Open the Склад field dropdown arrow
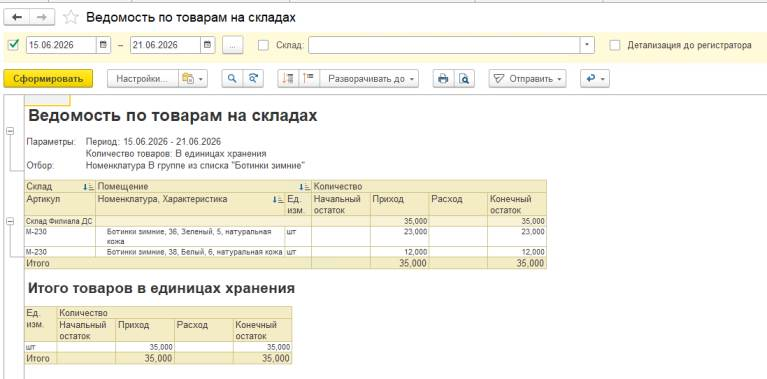The height and width of the screenshot is (379, 767). click(587, 45)
